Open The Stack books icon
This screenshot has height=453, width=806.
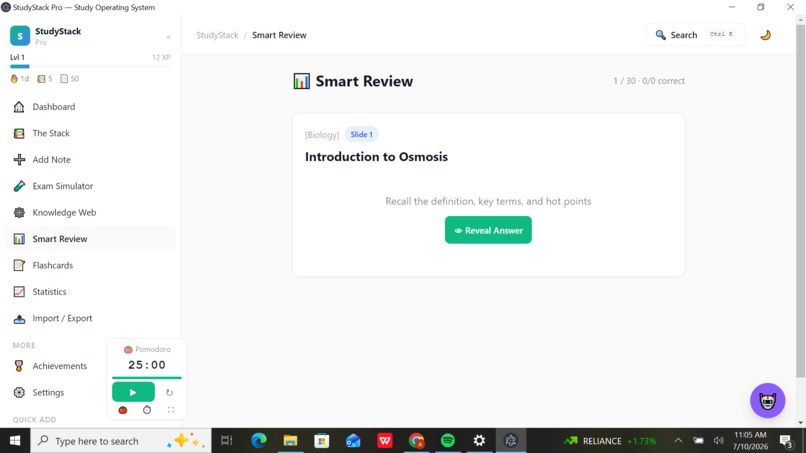coord(19,133)
